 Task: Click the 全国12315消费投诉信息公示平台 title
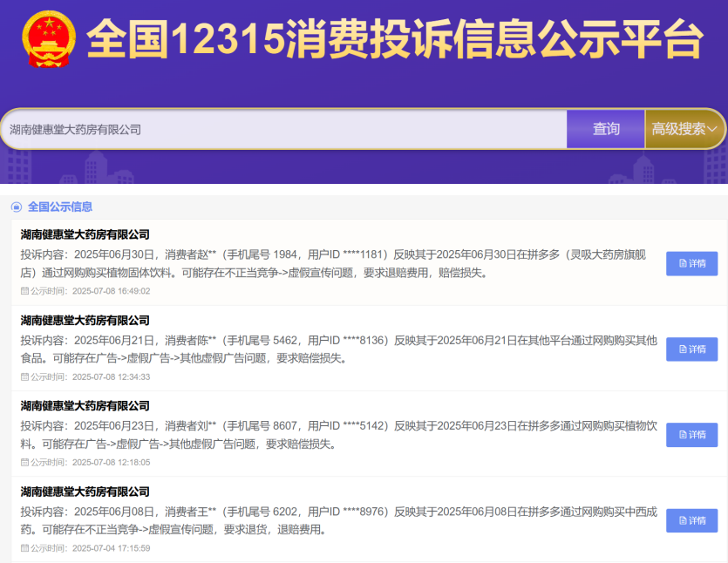point(394,39)
